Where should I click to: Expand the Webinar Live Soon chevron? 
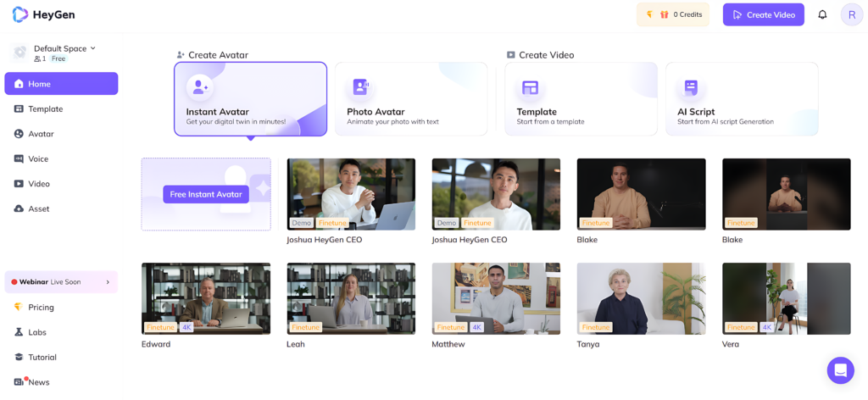(x=108, y=282)
